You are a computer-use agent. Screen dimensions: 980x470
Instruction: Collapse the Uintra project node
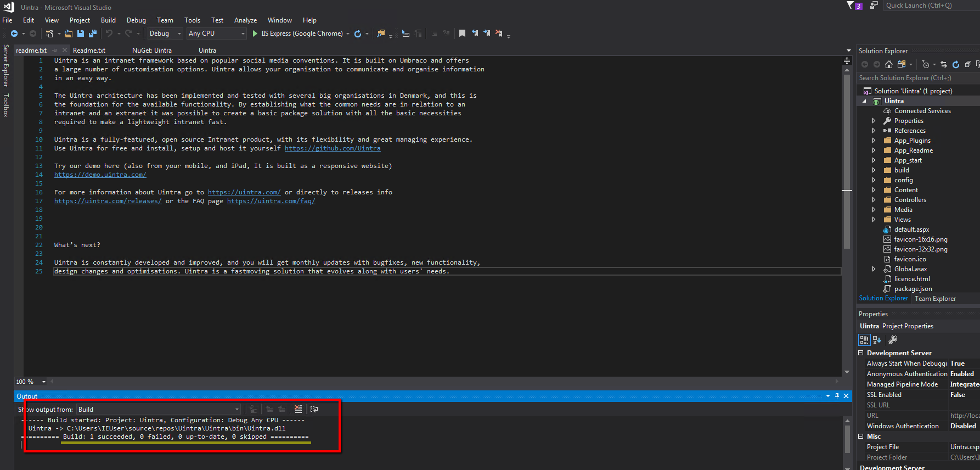[865, 101]
